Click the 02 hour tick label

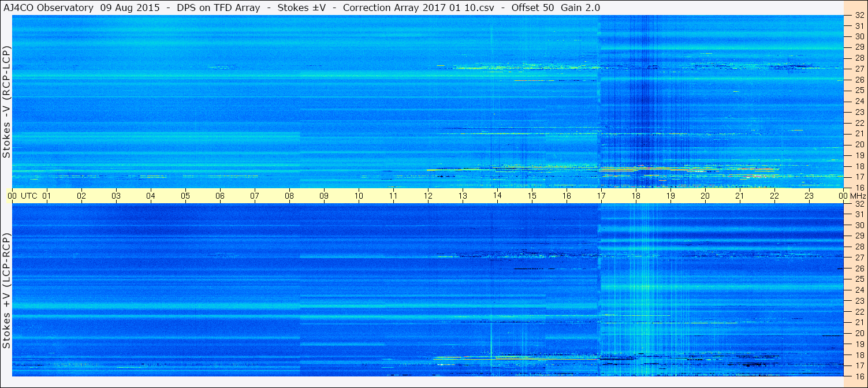point(81,196)
